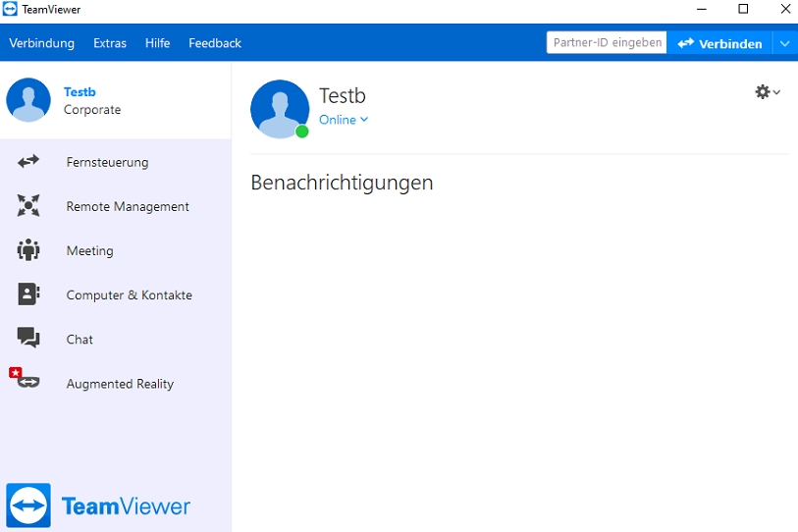Screen dimensions: 798x532
Task: Click the Augmented Reality glasses icon
Action: tap(28, 382)
